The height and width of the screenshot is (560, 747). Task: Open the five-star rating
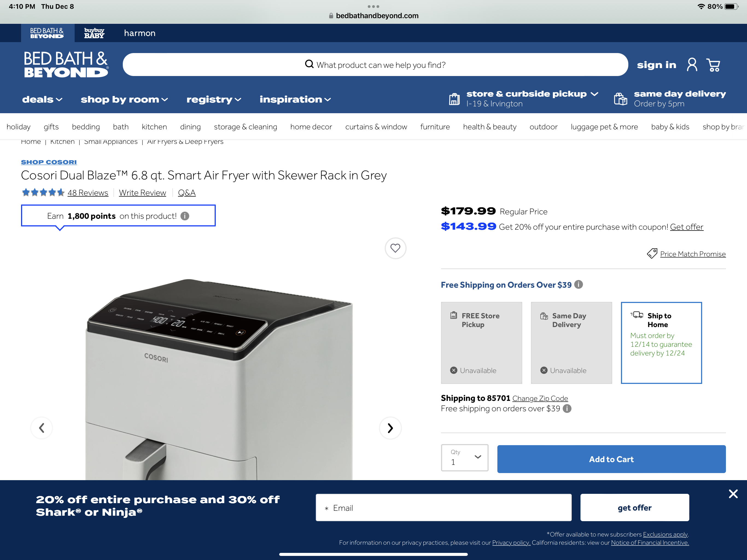click(43, 192)
